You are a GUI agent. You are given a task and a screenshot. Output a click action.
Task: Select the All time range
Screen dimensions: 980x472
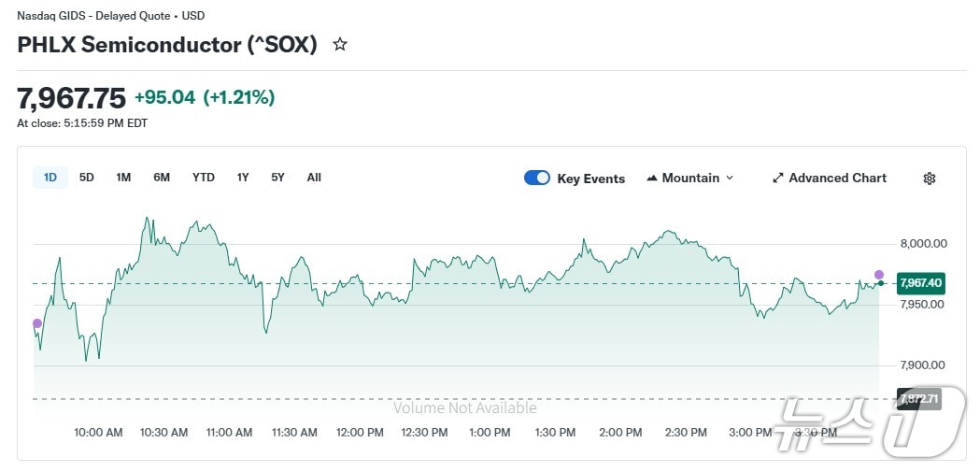pos(314,178)
